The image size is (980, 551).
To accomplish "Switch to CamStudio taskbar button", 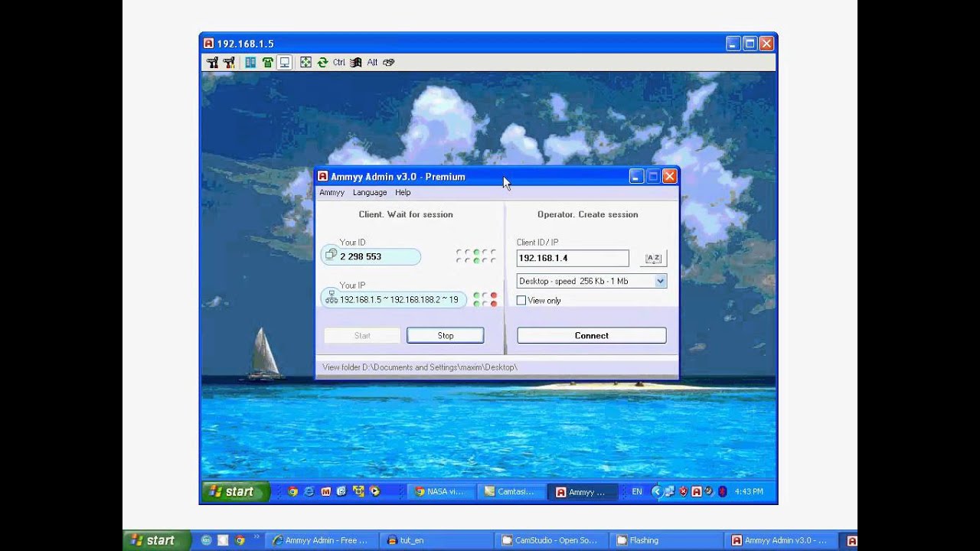I will pos(551,540).
